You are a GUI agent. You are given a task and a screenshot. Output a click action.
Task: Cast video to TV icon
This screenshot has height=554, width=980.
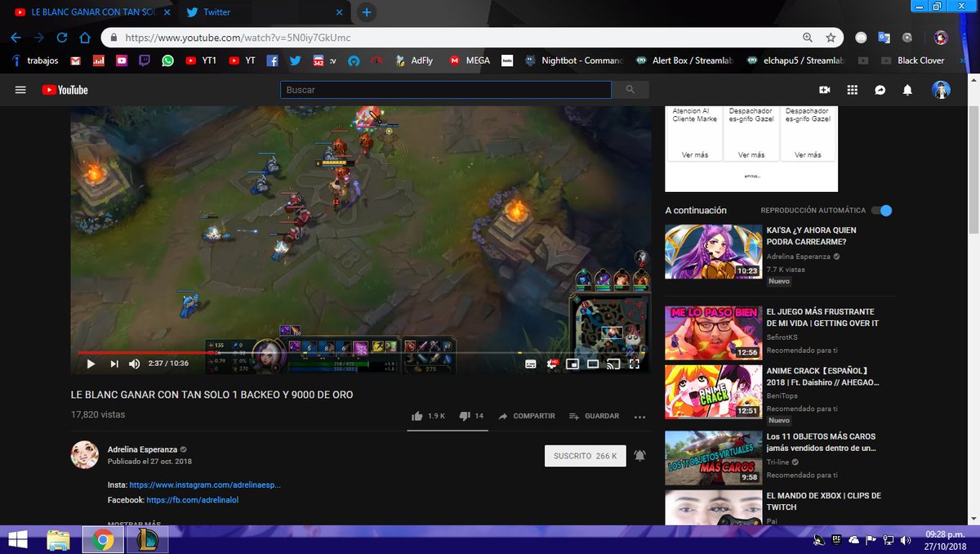(x=613, y=364)
